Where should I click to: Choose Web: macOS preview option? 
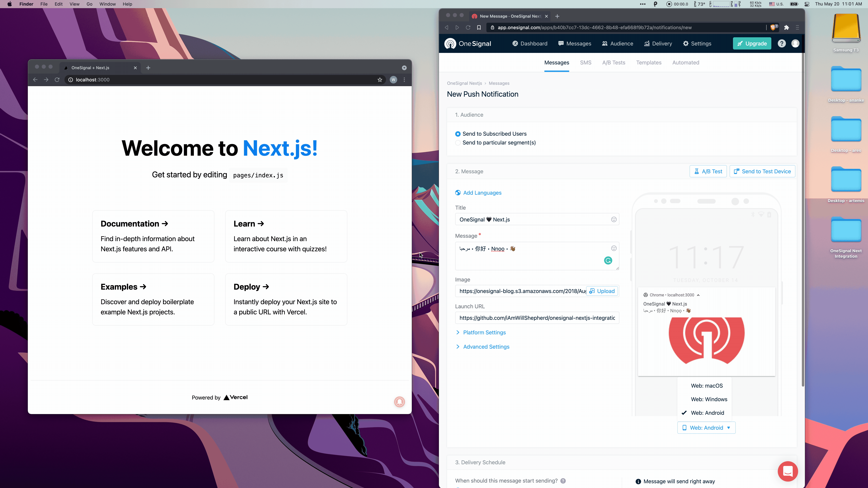click(x=707, y=386)
